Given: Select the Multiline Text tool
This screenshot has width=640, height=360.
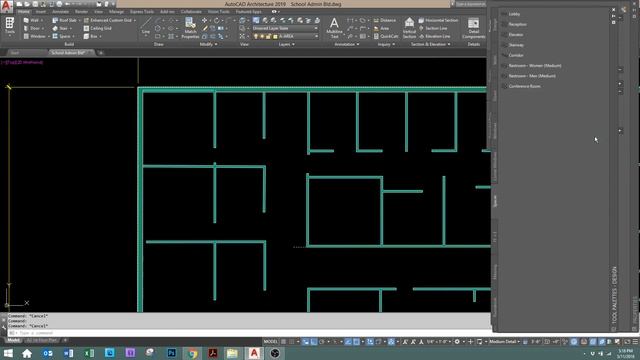Looking at the screenshot, I should 334,28.
